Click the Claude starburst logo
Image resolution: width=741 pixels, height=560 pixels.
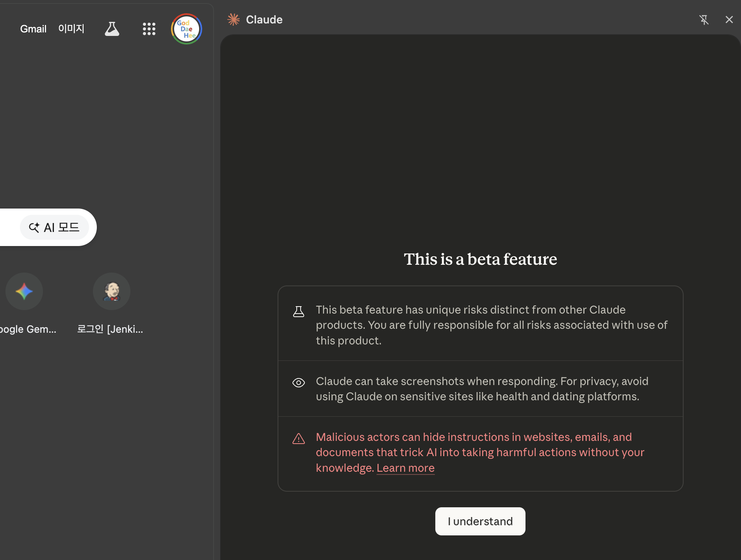233,20
